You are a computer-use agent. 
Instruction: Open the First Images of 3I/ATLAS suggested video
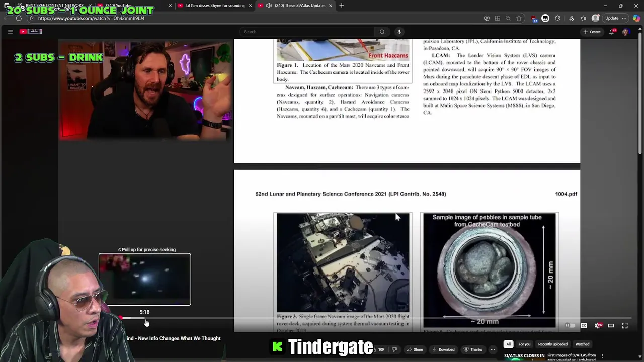click(x=572, y=356)
